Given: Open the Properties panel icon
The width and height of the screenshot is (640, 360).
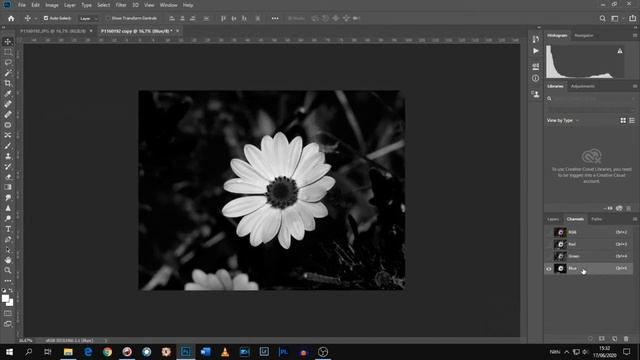Looking at the screenshot, I should (x=536, y=66).
